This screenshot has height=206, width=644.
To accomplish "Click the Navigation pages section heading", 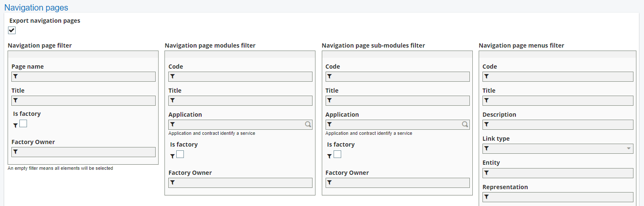I will (x=36, y=8).
